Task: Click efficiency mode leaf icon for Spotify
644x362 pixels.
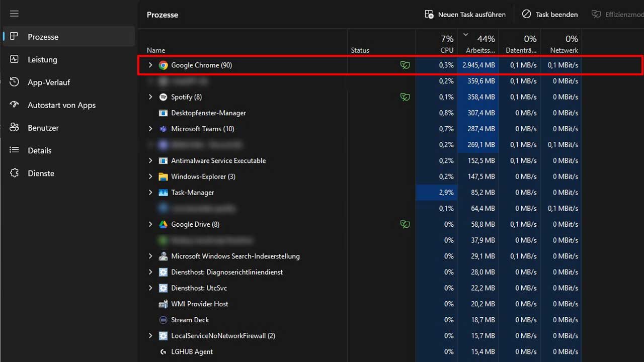Action: (x=405, y=97)
